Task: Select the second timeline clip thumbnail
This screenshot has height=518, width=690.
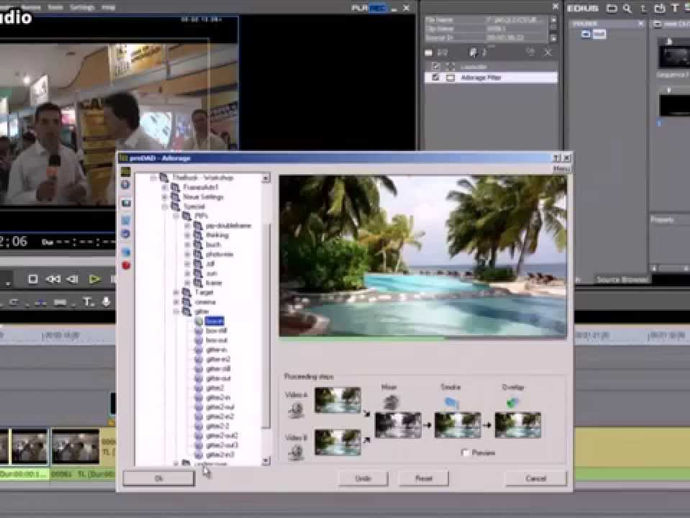Action: click(x=75, y=447)
